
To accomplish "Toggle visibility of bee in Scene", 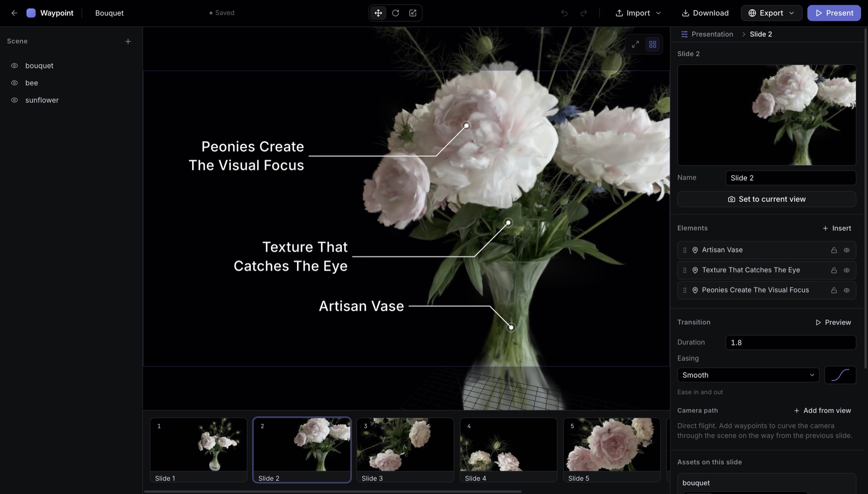I will [x=14, y=83].
